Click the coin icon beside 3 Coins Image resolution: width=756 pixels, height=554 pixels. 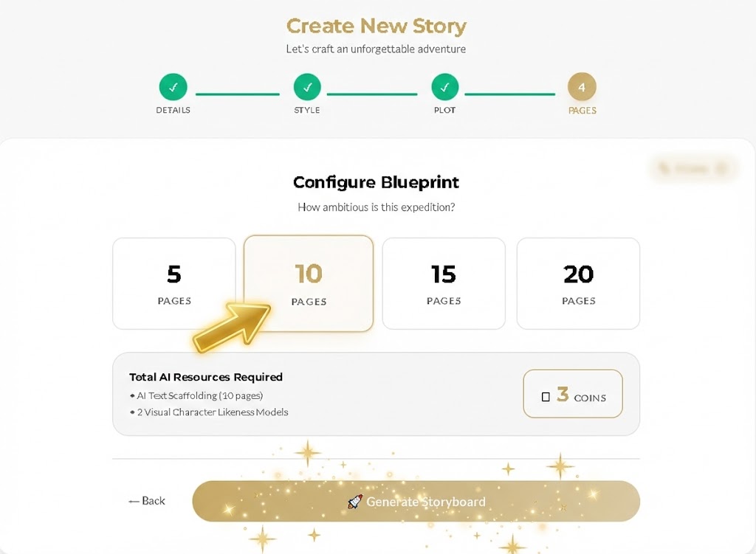coord(546,397)
